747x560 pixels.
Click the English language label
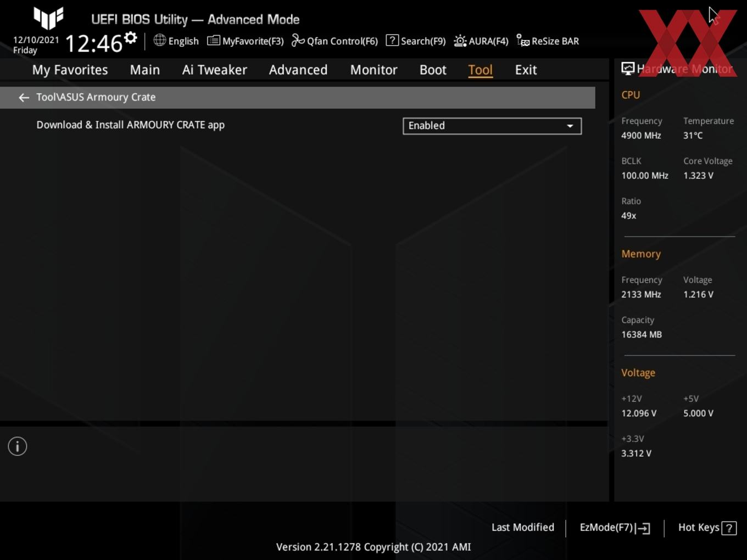coord(183,41)
